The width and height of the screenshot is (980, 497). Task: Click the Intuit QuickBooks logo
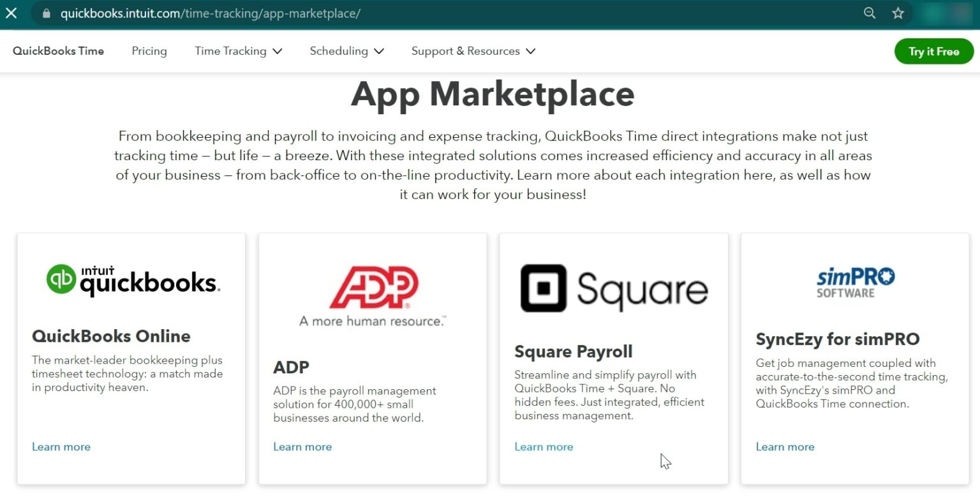pos(133,281)
